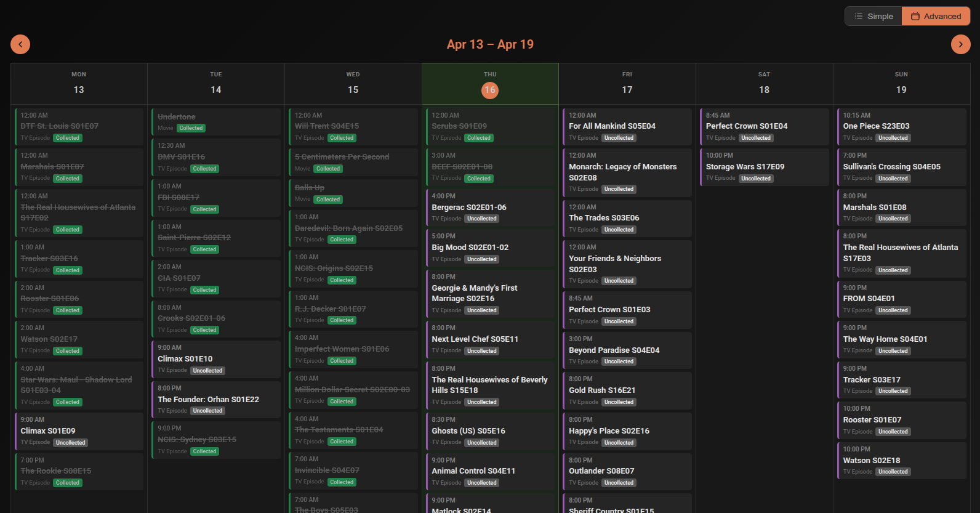The image size is (980, 513).
Task: Open Climax S01E10 episode card
Action: [216, 359]
